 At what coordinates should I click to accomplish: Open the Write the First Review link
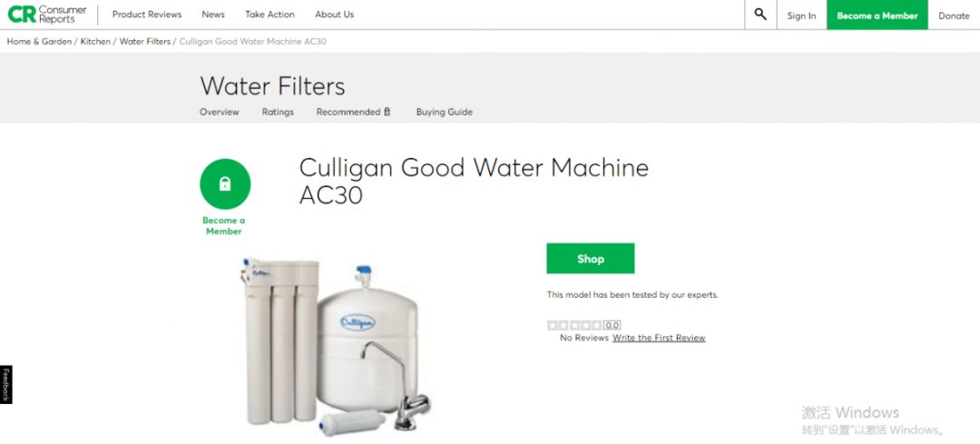click(659, 338)
